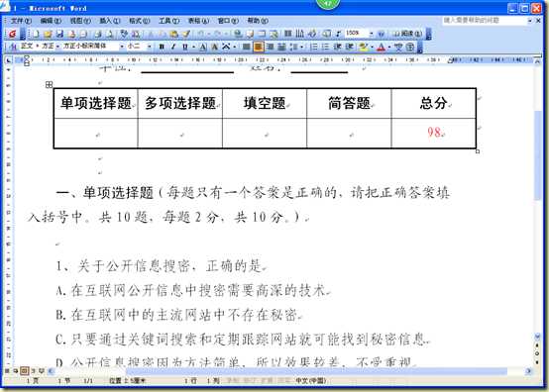
Task: Click the red 98 score cell
Action: (x=433, y=134)
